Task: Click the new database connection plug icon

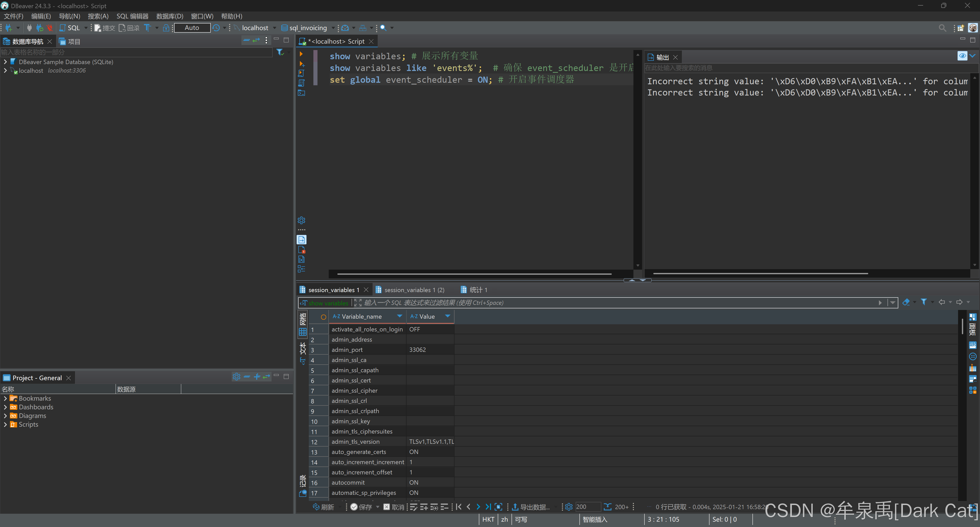Action: pyautogui.click(x=8, y=28)
